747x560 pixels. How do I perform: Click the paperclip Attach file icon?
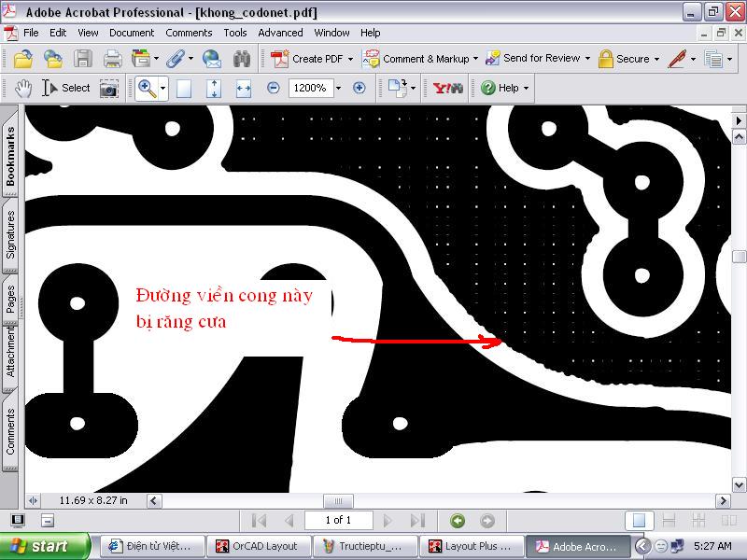pos(176,59)
